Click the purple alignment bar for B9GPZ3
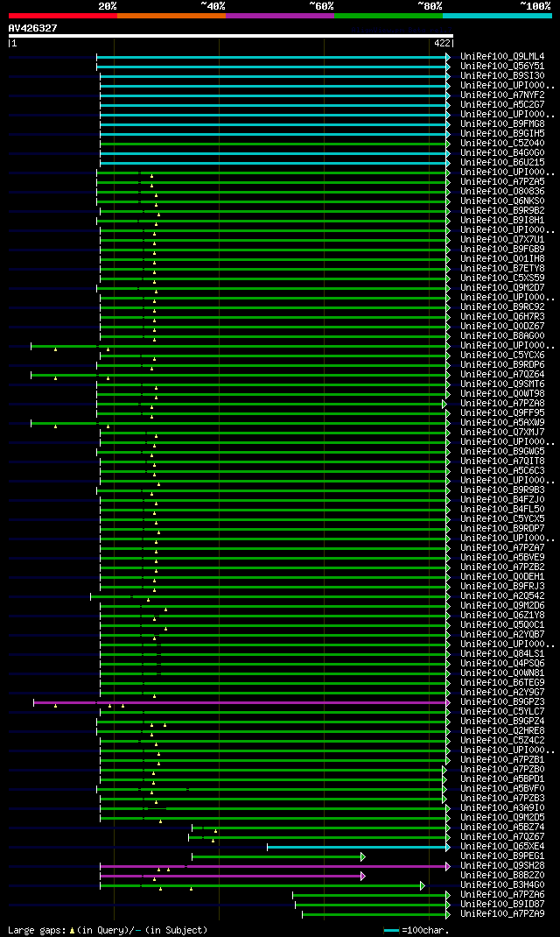 coord(241,702)
